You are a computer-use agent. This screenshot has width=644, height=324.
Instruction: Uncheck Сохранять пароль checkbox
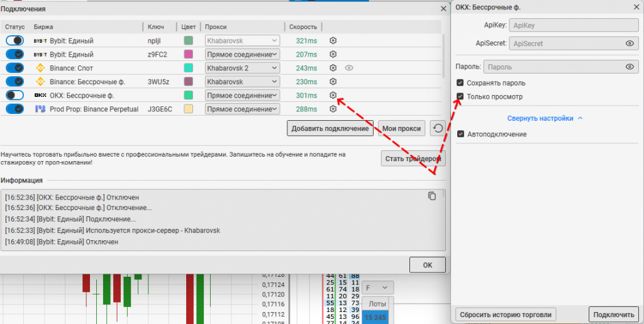click(460, 83)
